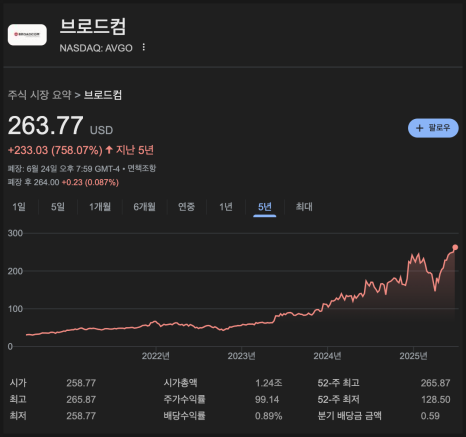The width and height of the screenshot is (466, 437).
Task: Click the 2024년 label on chart axis
Action: point(327,356)
